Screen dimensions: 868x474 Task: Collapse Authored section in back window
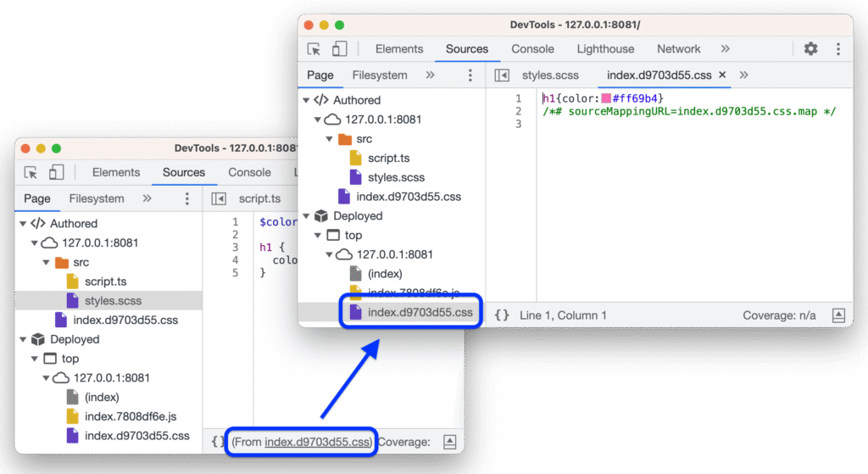tap(23, 224)
